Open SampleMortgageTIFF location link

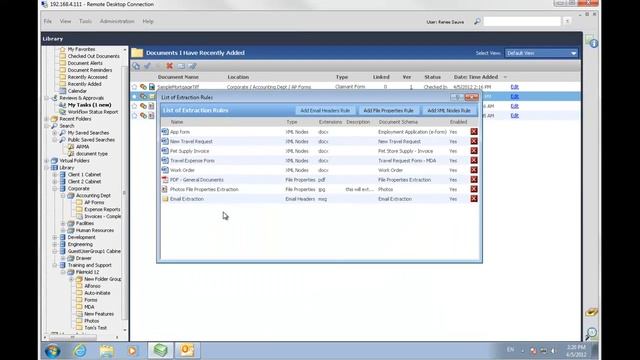pyautogui.click(x=269, y=87)
